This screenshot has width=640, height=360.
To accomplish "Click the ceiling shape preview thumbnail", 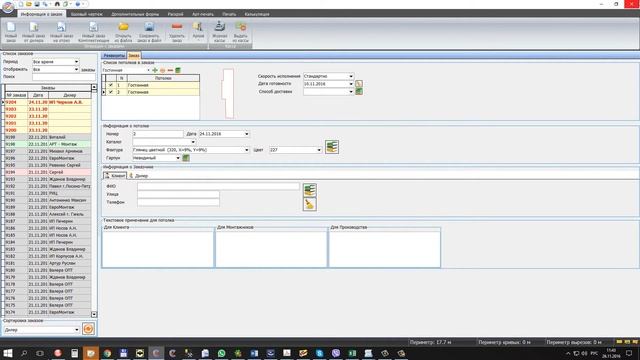I will (x=228, y=93).
